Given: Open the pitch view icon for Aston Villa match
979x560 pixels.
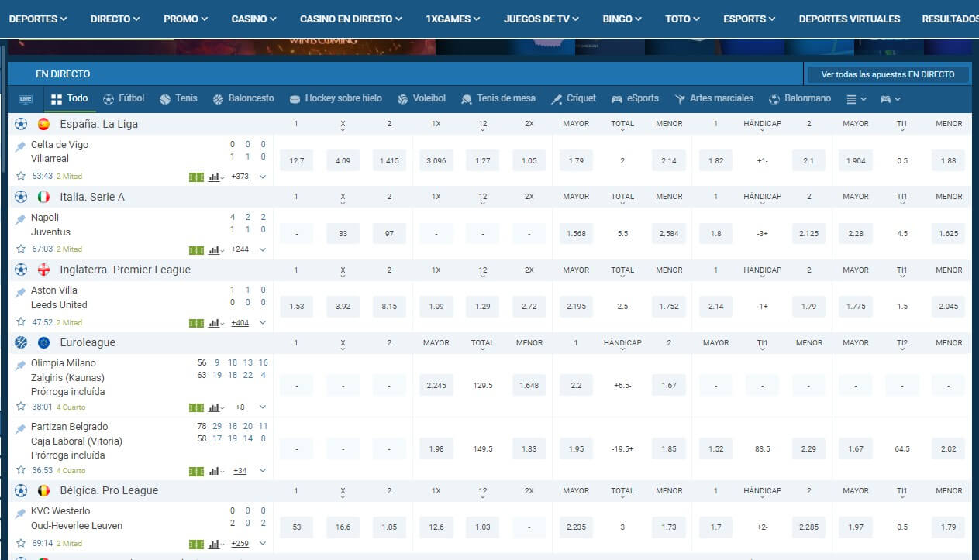Looking at the screenshot, I should (x=196, y=322).
